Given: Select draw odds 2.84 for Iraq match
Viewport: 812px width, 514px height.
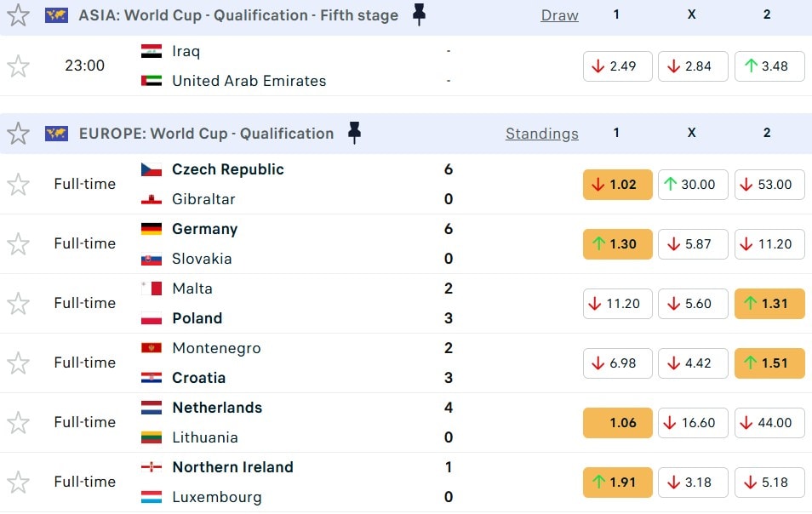Looking at the screenshot, I should (693, 66).
